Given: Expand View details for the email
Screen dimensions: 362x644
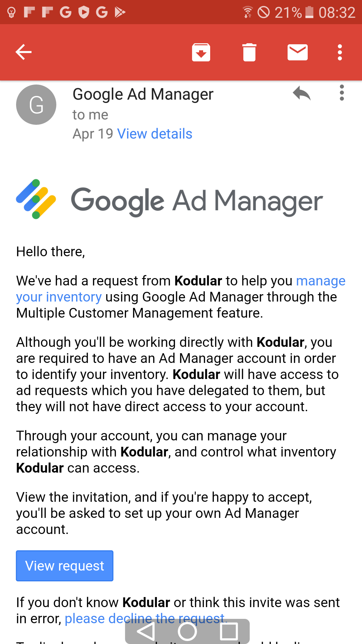Looking at the screenshot, I should tap(155, 134).
